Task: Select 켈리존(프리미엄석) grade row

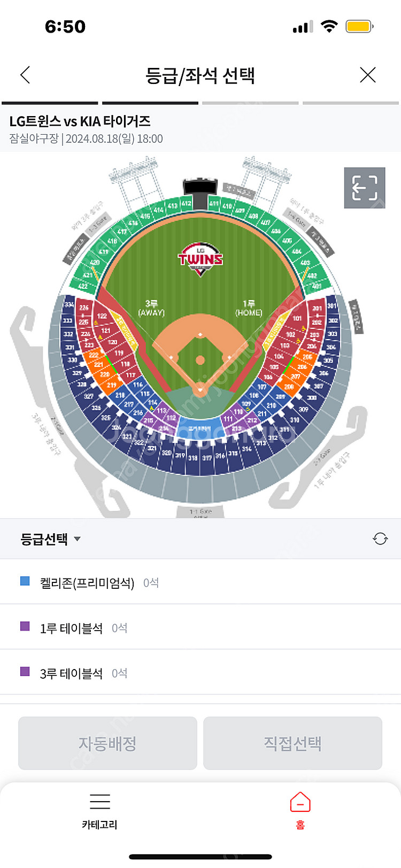Action: tap(200, 582)
